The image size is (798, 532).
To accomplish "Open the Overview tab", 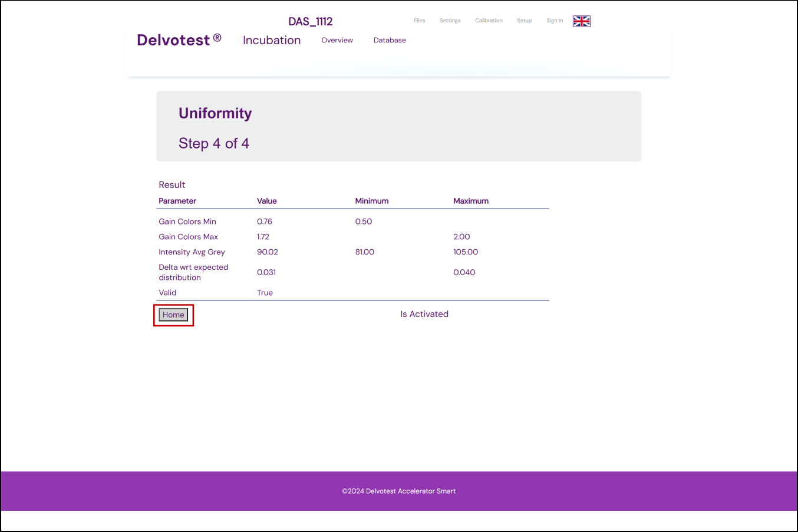I will (337, 40).
